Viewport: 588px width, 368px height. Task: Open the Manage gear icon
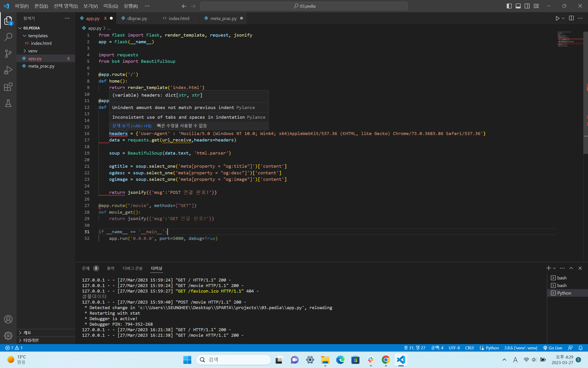coord(8,336)
